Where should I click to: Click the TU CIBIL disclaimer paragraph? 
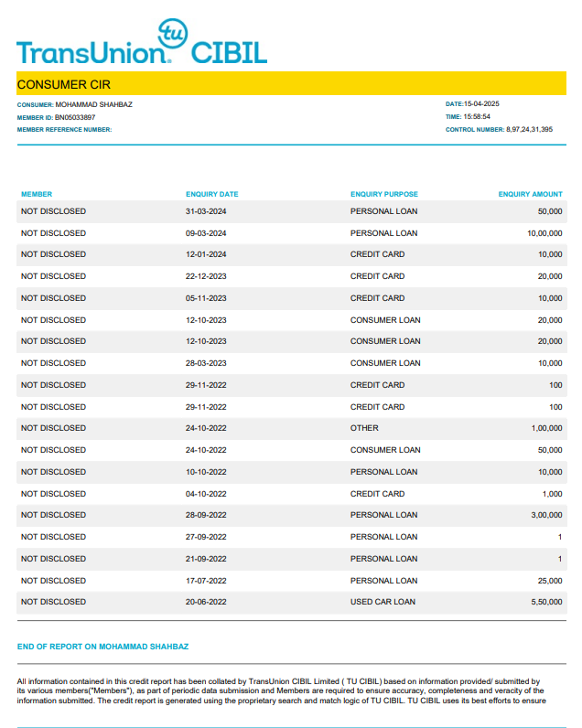point(282,691)
